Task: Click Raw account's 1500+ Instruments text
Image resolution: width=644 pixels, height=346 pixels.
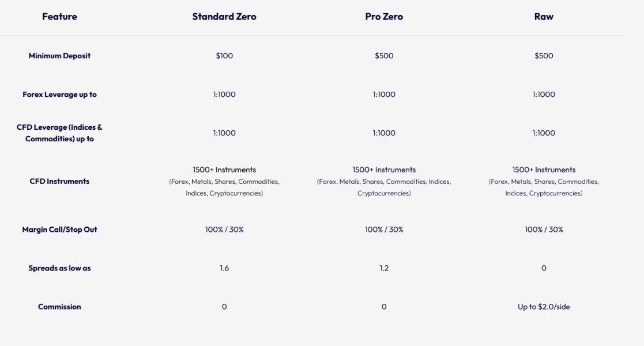Action: pyautogui.click(x=544, y=170)
